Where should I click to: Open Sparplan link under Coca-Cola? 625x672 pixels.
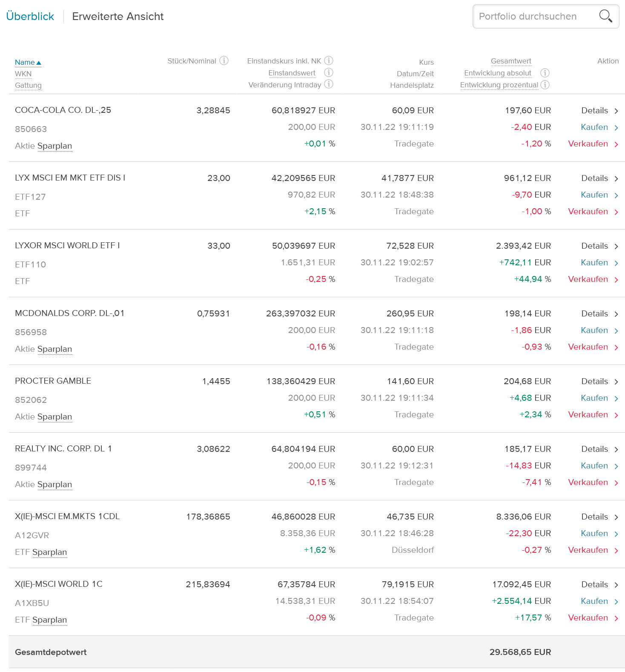coord(54,146)
